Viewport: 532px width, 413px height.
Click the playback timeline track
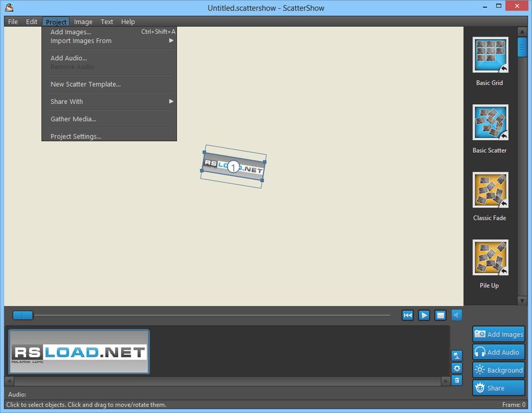pyautogui.click(x=212, y=315)
